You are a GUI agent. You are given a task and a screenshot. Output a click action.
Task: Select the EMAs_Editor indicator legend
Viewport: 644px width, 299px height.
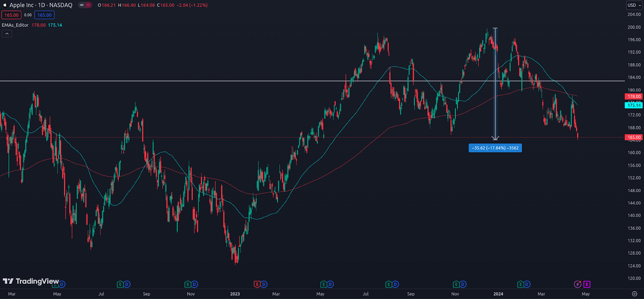pyautogui.click(x=15, y=25)
